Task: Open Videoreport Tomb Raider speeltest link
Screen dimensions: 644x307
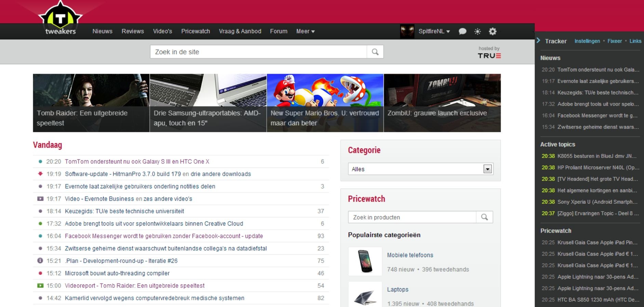Action: 135,285
